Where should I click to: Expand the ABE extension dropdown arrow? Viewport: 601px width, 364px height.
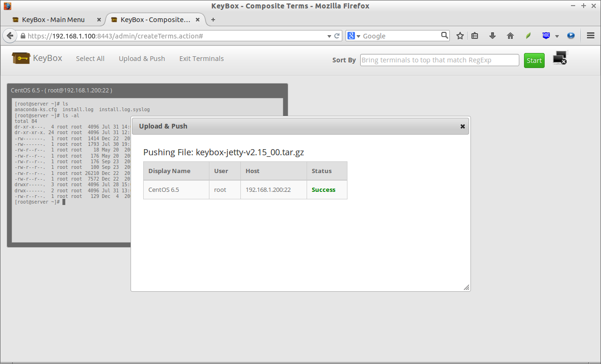pos(557,36)
